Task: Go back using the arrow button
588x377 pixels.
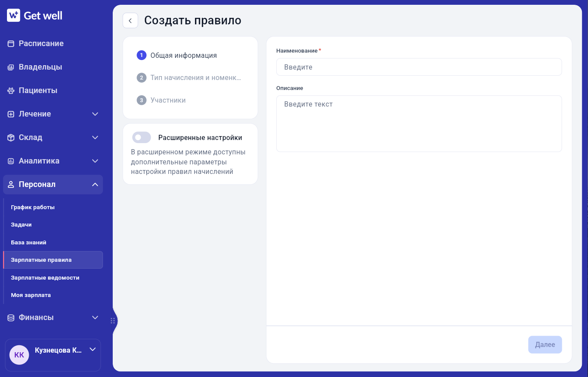Action: (x=130, y=20)
